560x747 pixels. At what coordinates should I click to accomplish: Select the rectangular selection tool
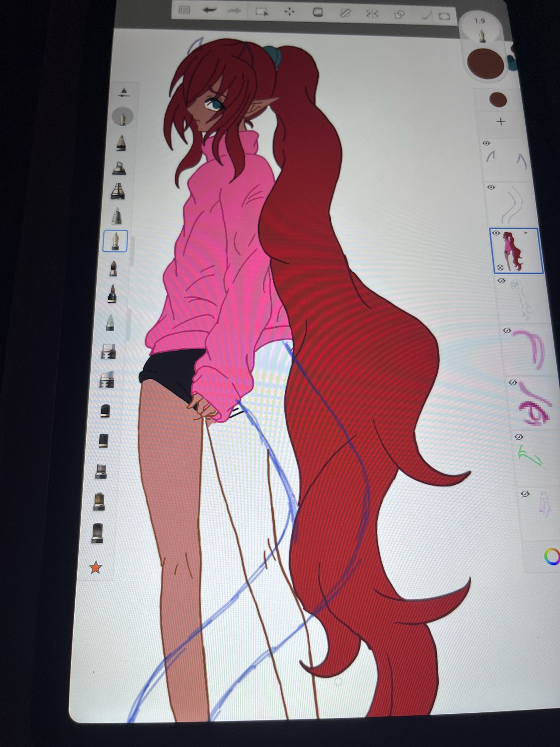click(261, 12)
